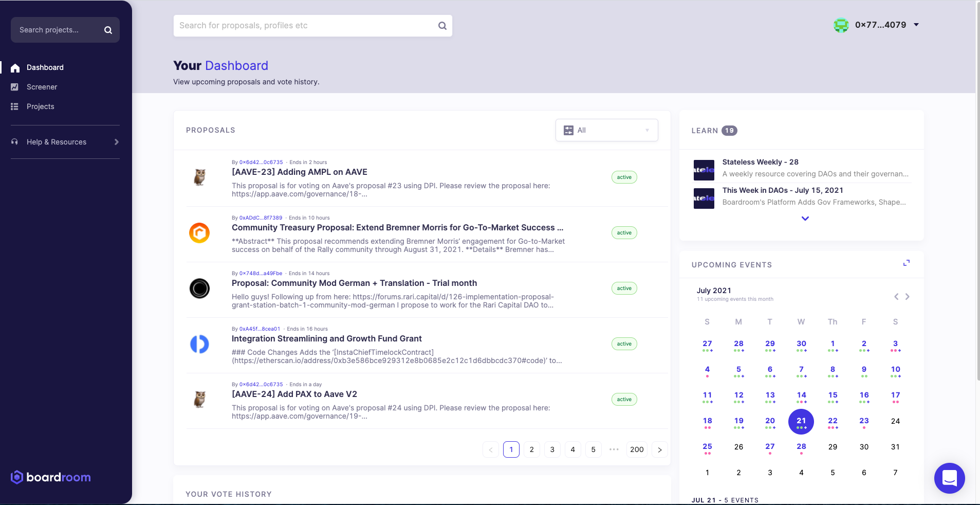Go to next proposals page
This screenshot has width=980, height=505.
[660, 449]
